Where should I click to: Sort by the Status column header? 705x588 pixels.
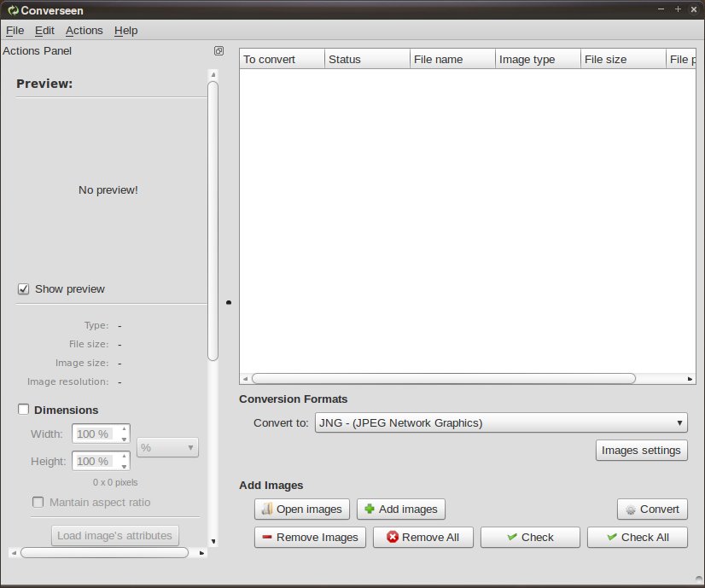click(367, 60)
